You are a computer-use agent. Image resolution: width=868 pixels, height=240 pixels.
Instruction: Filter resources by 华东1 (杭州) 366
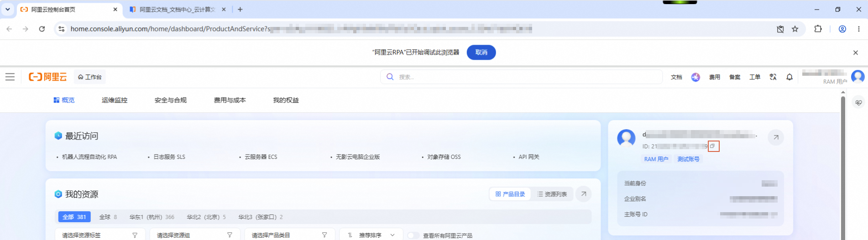(152, 217)
